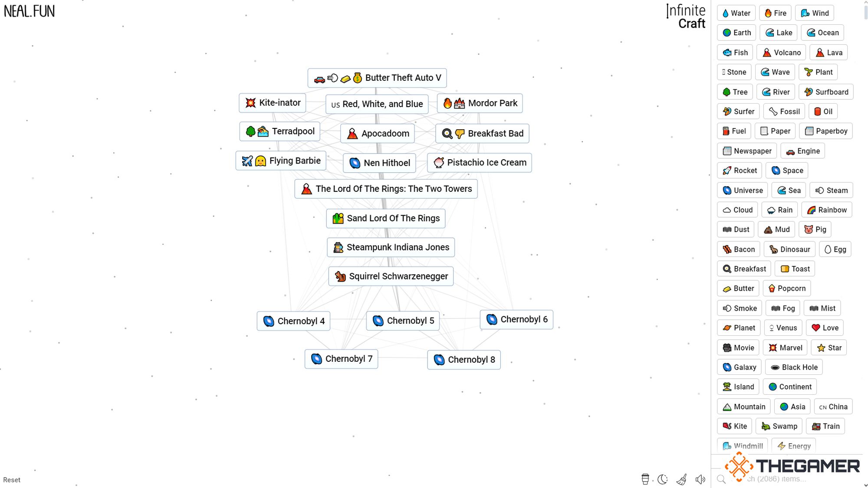
Task: Select the Swamp item
Action: point(779,426)
